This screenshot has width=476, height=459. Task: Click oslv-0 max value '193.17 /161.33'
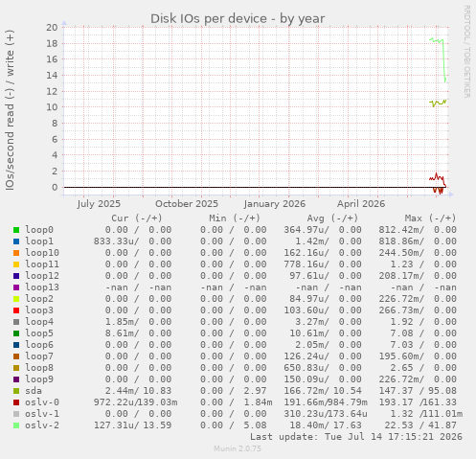418,402
